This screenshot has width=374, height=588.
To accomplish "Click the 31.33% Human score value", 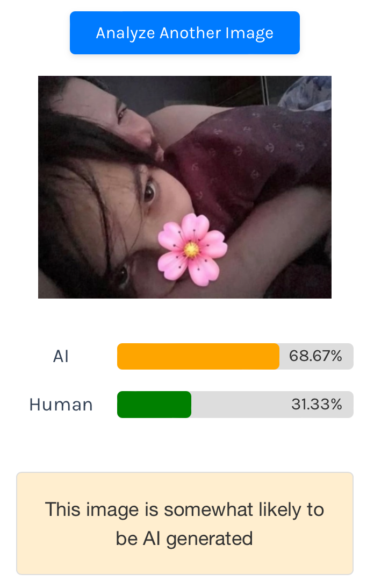I will point(317,404).
